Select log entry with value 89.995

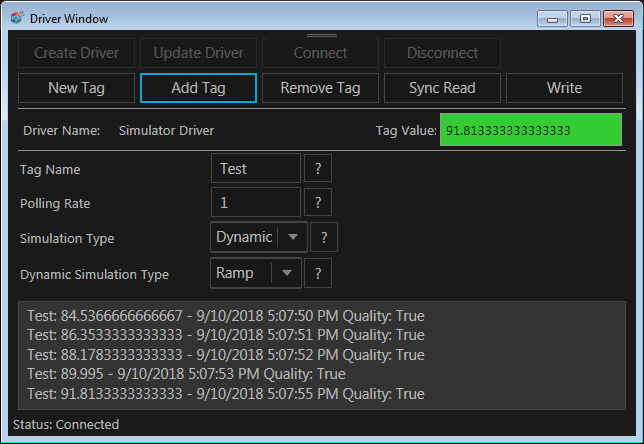186,374
